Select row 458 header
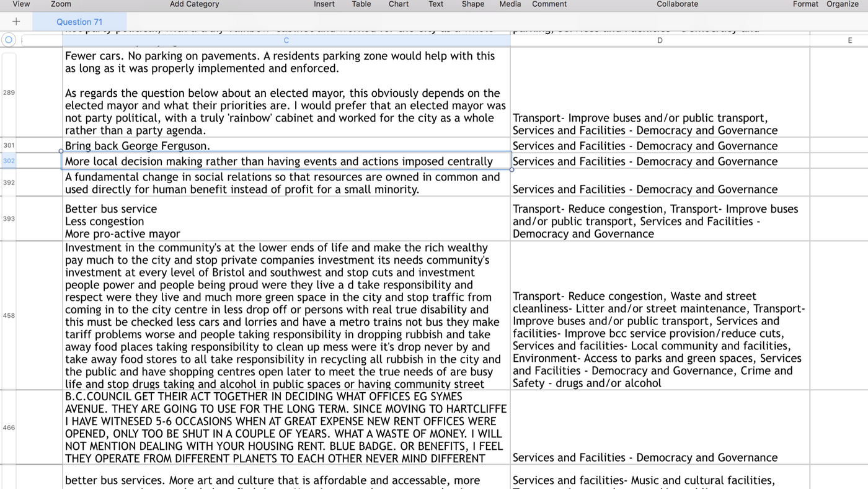This screenshot has width=868, height=489. 9,315
